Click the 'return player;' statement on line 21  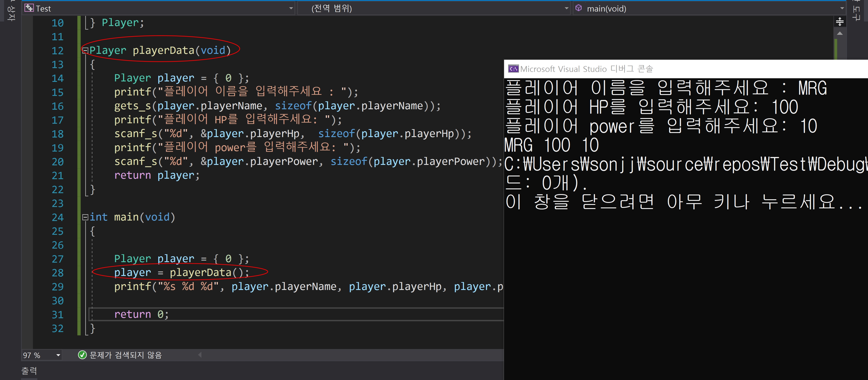tap(157, 175)
